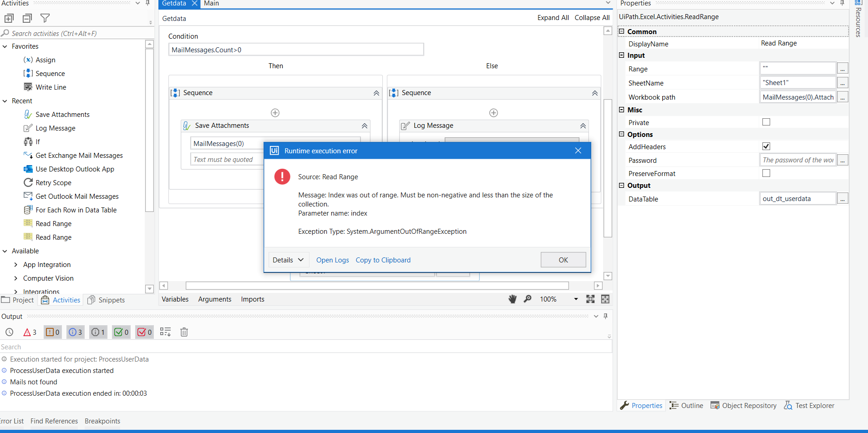Pick the Retry Scope activity icon
The image size is (868, 433).
[x=28, y=183]
